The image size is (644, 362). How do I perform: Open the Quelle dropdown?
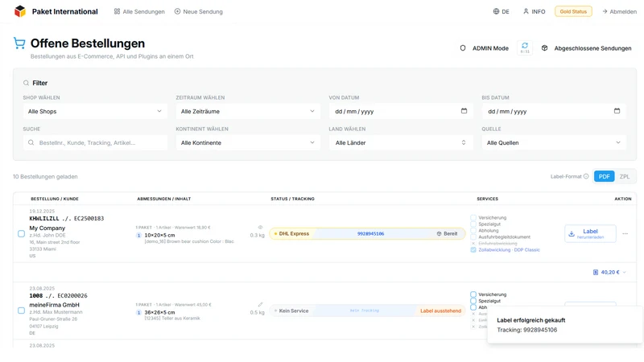pos(554,142)
